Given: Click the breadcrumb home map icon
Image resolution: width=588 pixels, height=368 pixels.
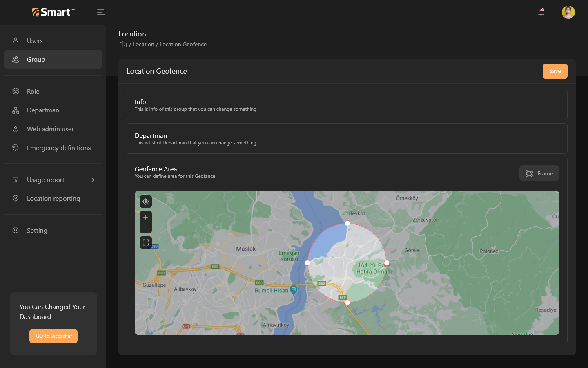Looking at the screenshot, I should point(123,44).
